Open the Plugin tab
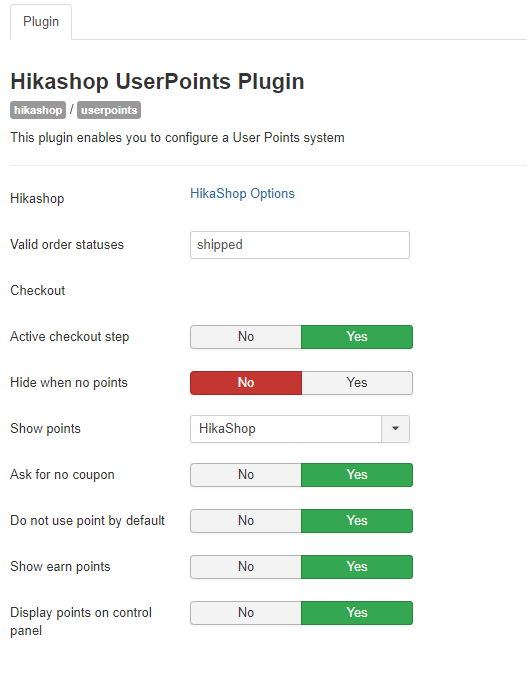Viewport: 527px width, 684px height. [x=41, y=22]
